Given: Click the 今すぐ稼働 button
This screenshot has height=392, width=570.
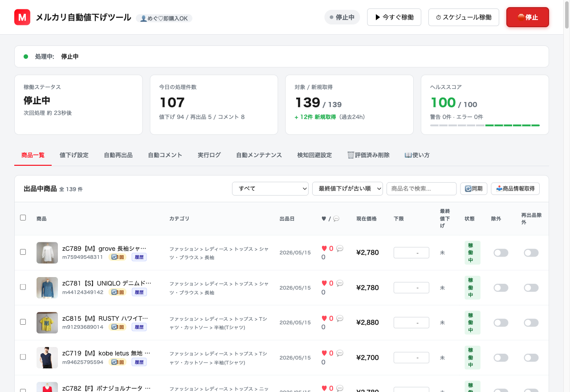Looking at the screenshot, I should click(394, 17).
